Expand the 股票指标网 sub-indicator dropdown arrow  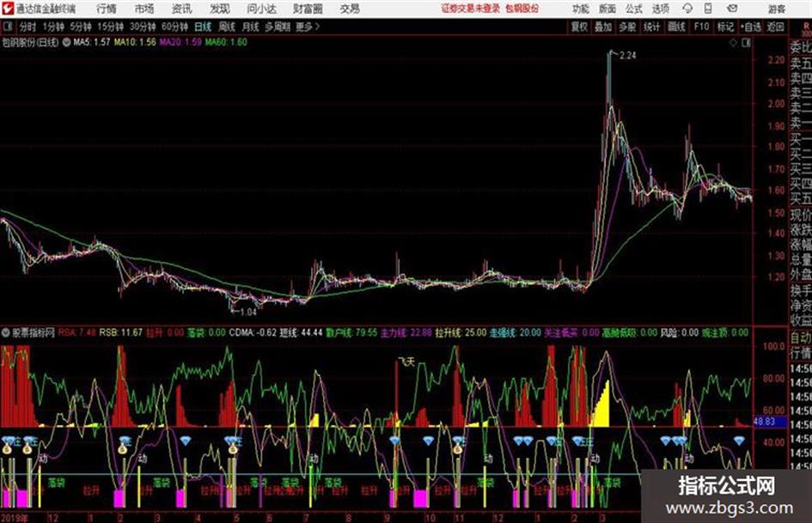[6, 332]
